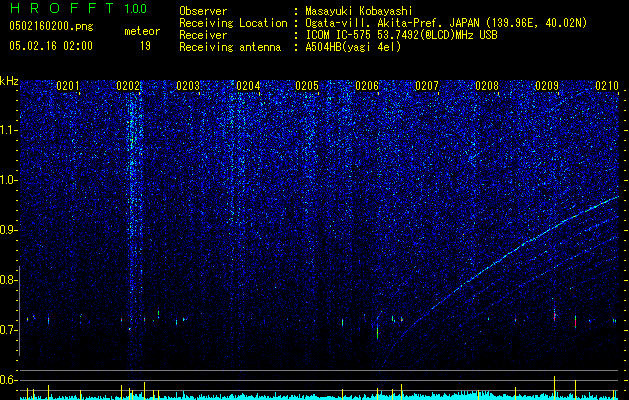Click the 0.8 frequency axis label
The height and width of the screenshot is (400, 629).
[x=9, y=280]
